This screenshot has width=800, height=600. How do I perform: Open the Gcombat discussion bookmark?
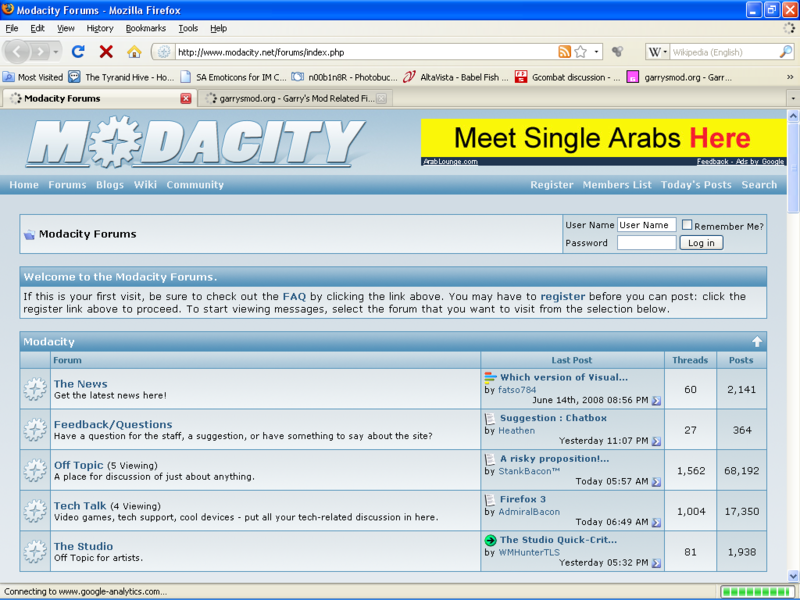(568, 78)
